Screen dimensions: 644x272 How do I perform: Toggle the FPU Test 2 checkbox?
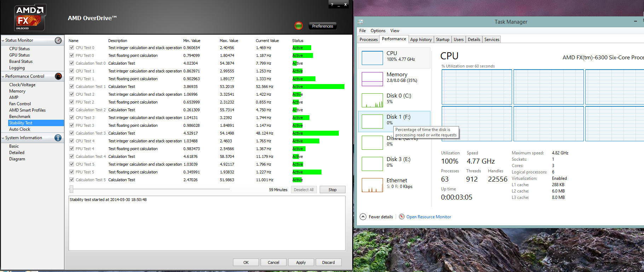pyautogui.click(x=71, y=102)
